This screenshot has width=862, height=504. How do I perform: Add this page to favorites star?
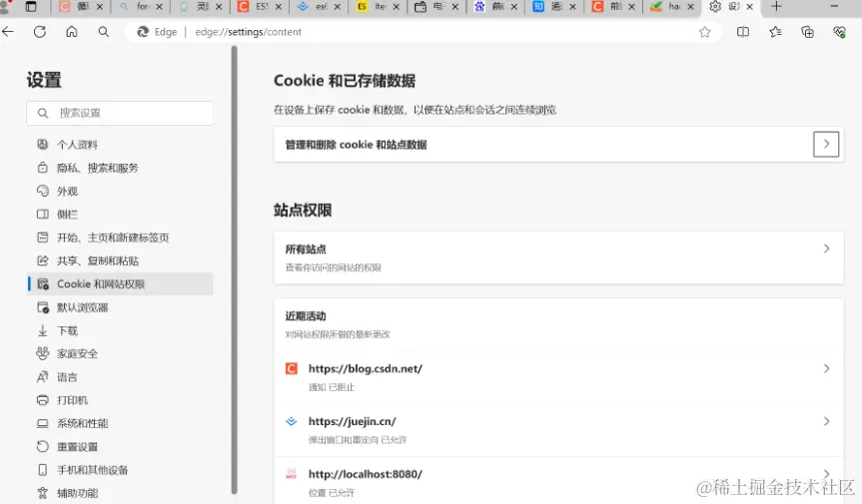click(705, 32)
